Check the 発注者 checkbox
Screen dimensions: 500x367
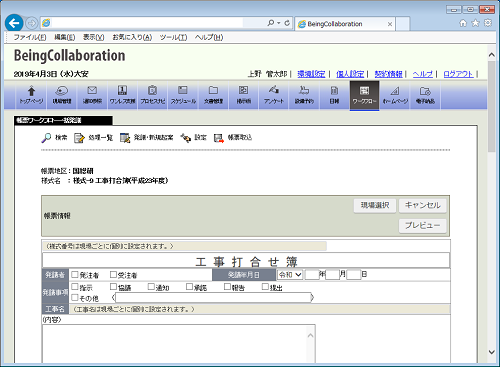(x=75, y=274)
